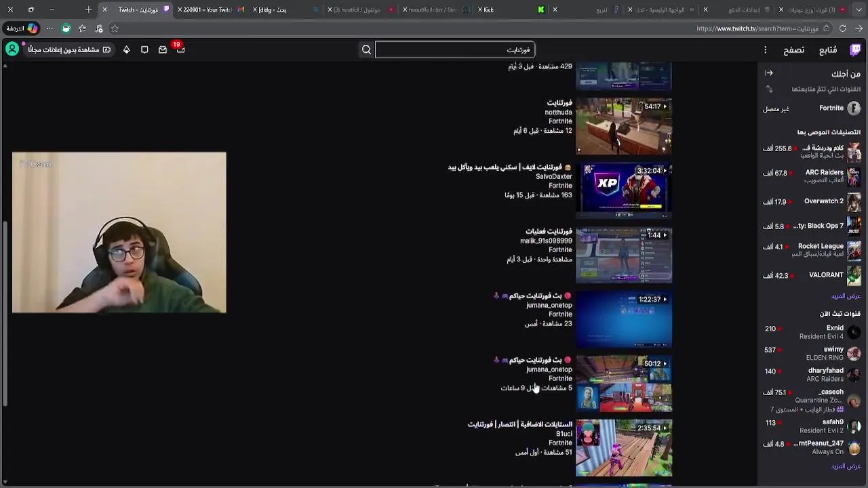Image resolution: width=868 pixels, height=488 pixels.
Task: Switch to the 220901 Your Twitch tab
Action: coord(210,9)
